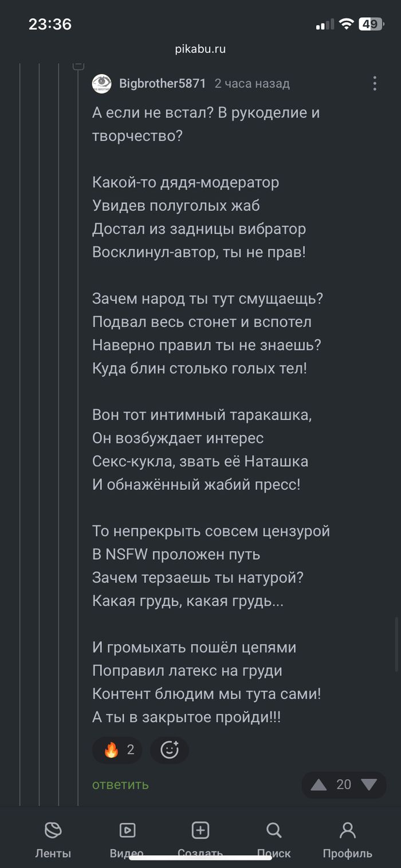Tap the Bigbrother5871 avatar image
Viewport: 401px width, 868px height.
[x=102, y=84]
